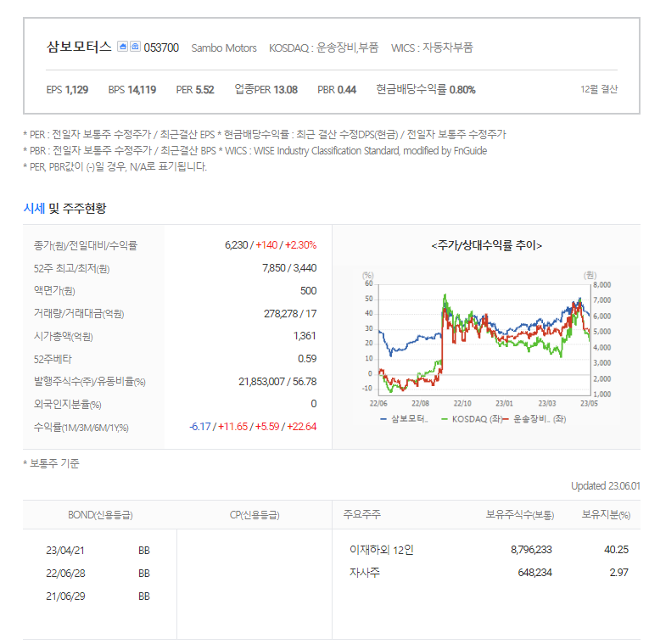649x644 pixels.
Task: Select the 52주베타 value 0.59
Action: pos(307,359)
